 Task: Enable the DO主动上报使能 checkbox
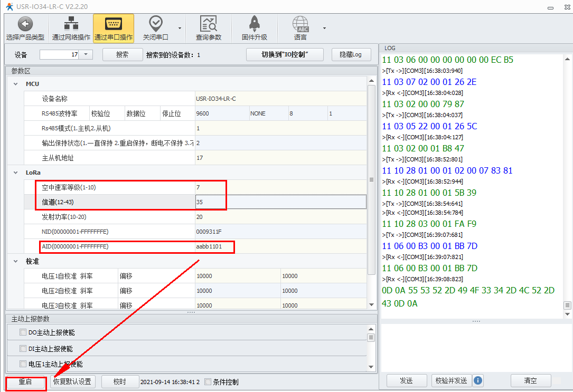pyautogui.click(x=23, y=332)
